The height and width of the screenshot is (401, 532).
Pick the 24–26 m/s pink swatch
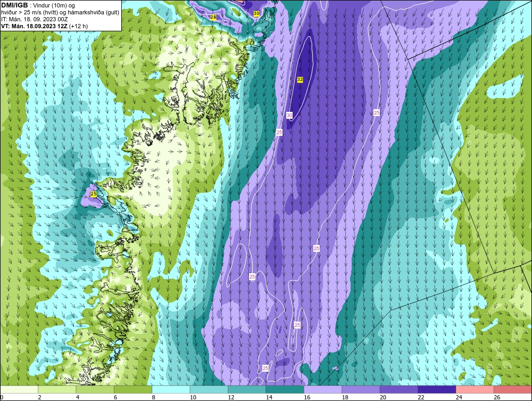[x=475, y=389]
